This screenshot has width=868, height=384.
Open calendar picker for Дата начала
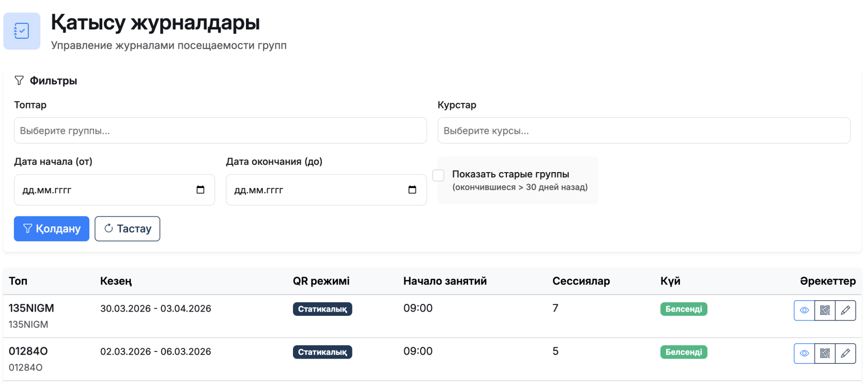tap(200, 190)
